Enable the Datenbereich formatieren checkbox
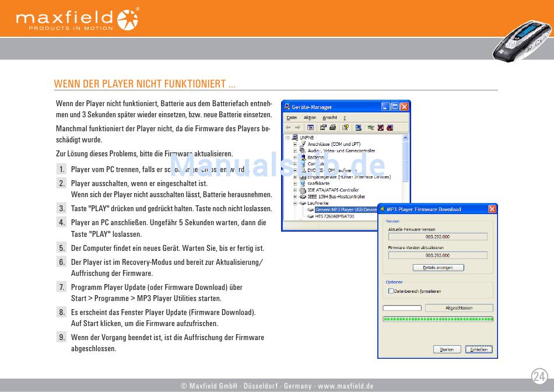This screenshot has height=392, width=554. click(391, 291)
